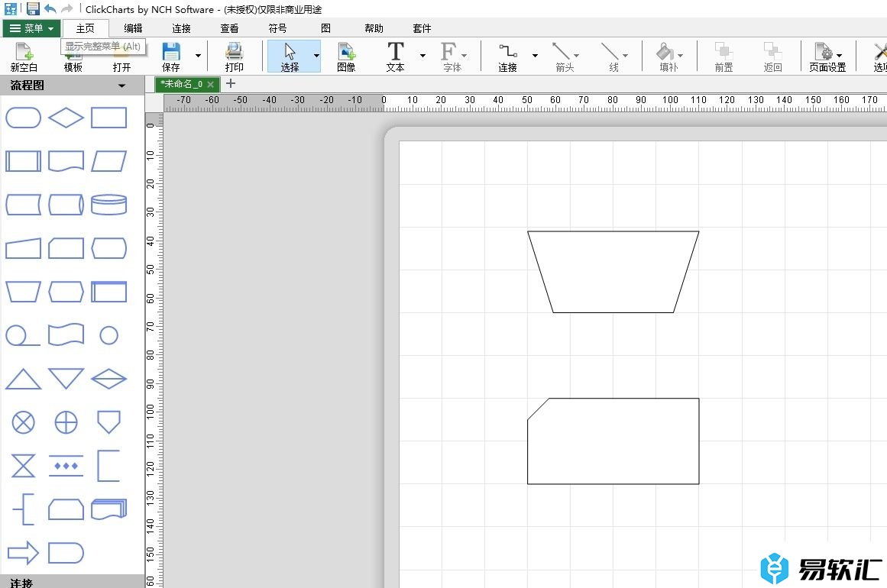Pick the circle with plus Or shape
Image resolution: width=887 pixels, height=588 pixels.
pos(66,422)
